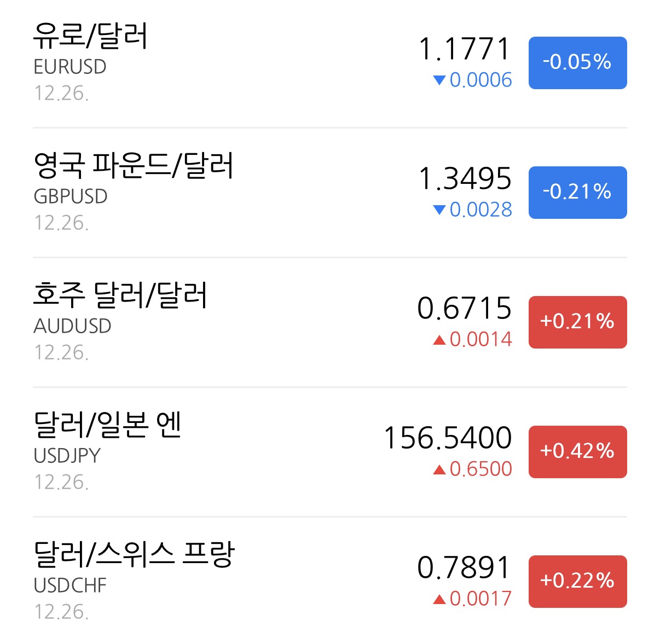
Task: Select the USDJPY rate 156.5400
Action: [448, 438]
